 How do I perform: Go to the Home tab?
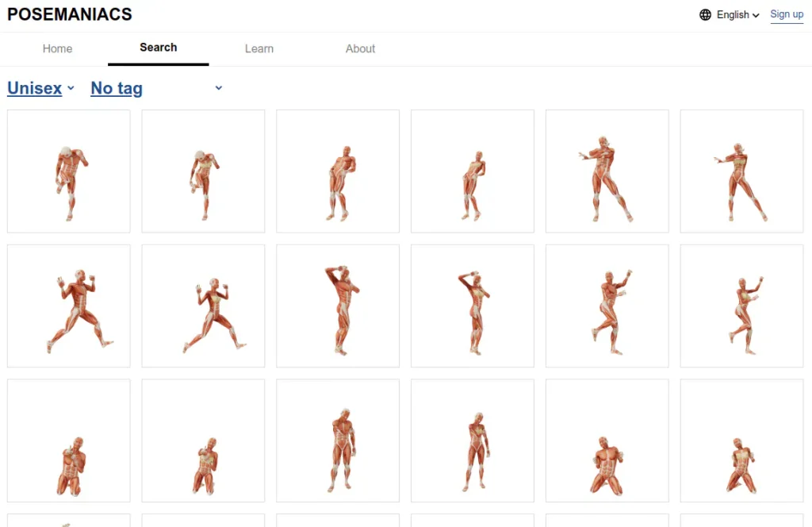57,48
